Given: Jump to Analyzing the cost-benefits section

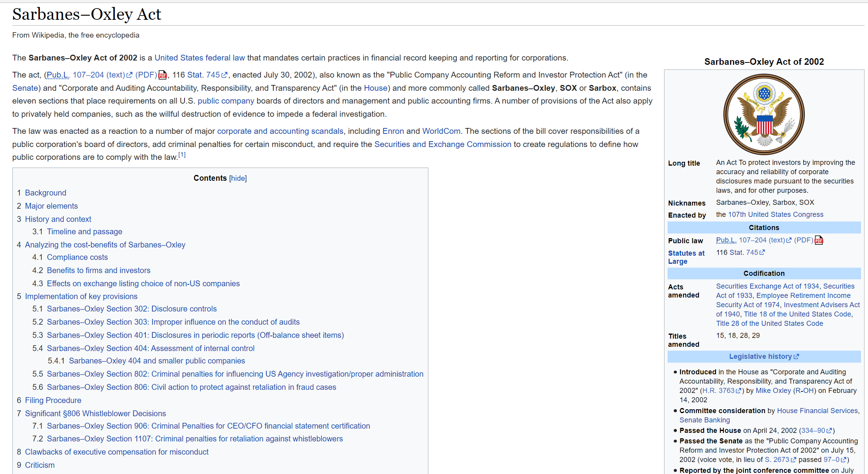Looking at the screenshot, I should click(x=105, y=245).
